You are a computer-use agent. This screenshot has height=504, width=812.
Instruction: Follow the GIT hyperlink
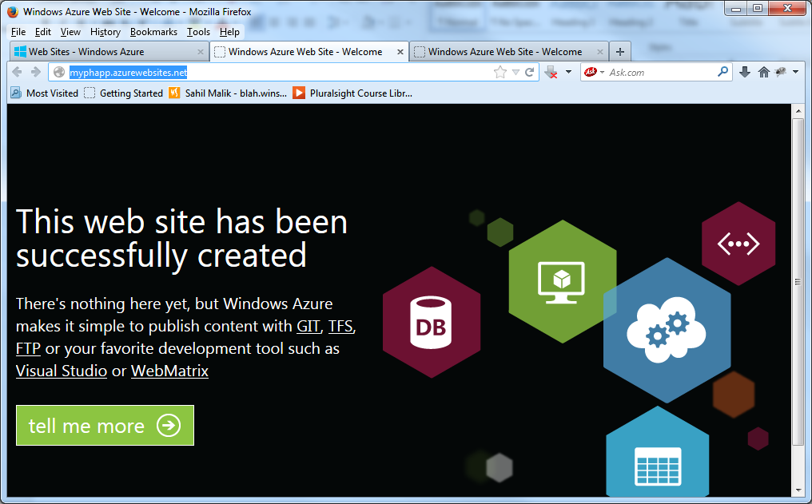308,326
